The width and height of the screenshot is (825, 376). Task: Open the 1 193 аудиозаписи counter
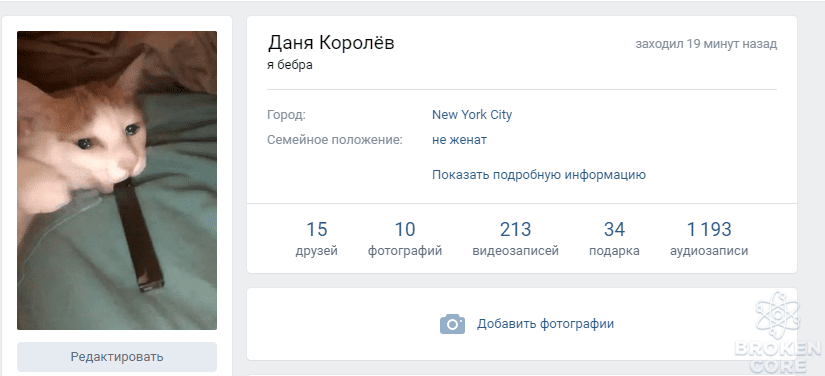pos(709,239)
